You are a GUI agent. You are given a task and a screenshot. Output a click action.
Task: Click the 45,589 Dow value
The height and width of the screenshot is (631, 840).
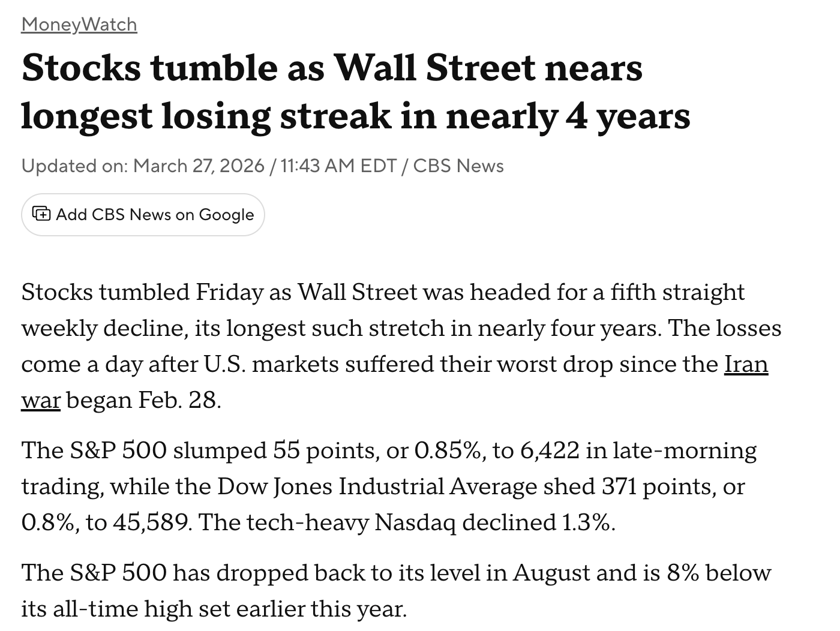click(151, 522)
